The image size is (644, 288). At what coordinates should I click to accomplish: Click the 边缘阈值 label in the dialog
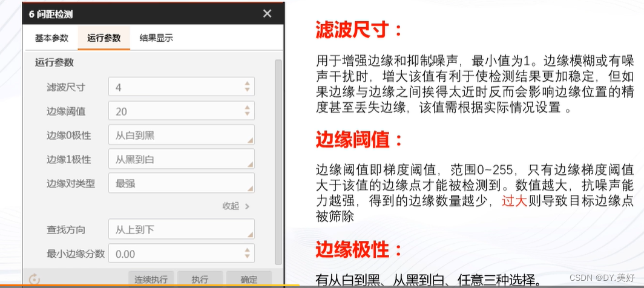(x=66, y=111)
